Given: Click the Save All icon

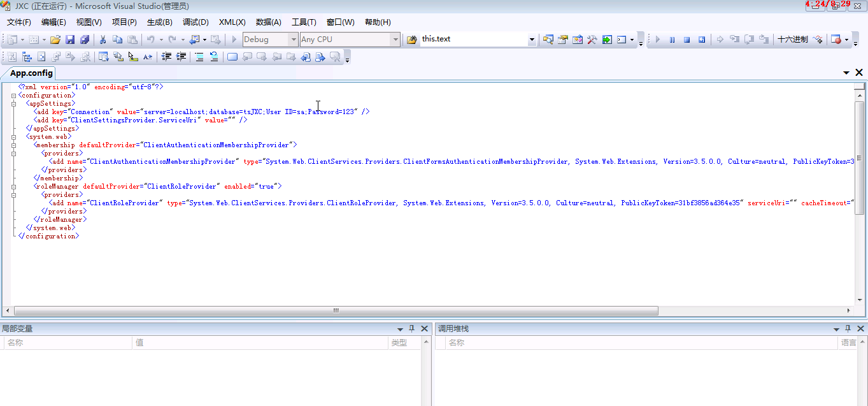Looking at the screenshot, I should pos(84,40).
